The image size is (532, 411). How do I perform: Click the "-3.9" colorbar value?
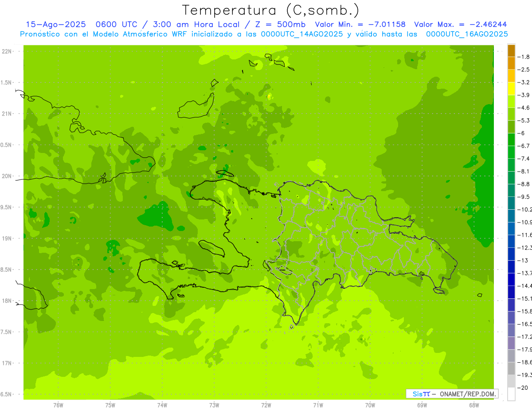point(524,95)
